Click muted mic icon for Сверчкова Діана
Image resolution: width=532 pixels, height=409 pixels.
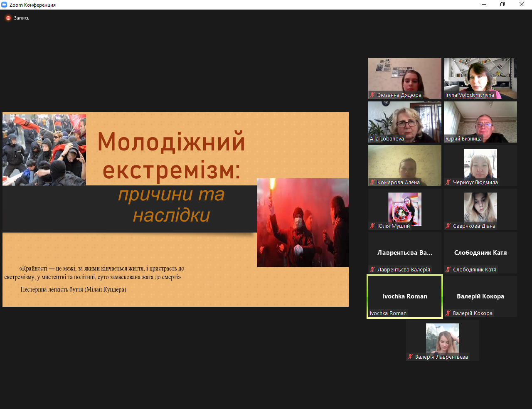(448, 226)
